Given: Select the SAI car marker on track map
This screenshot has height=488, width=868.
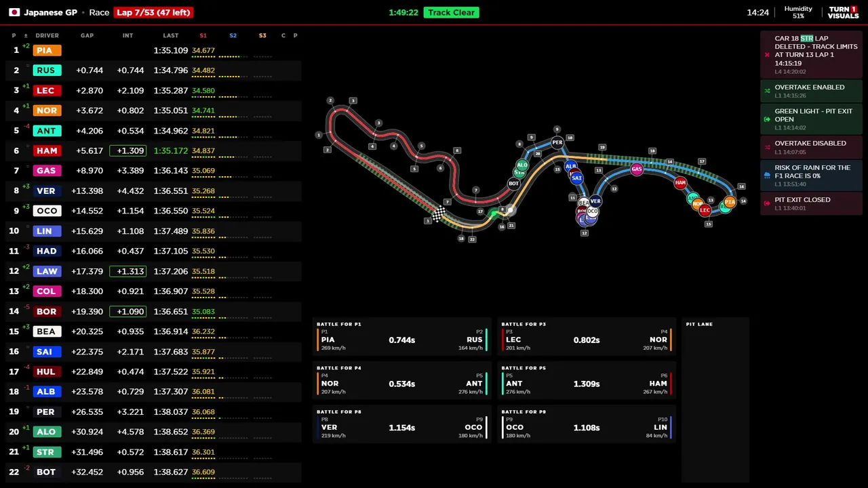Looking at the screenshot, I should point(576,178).
